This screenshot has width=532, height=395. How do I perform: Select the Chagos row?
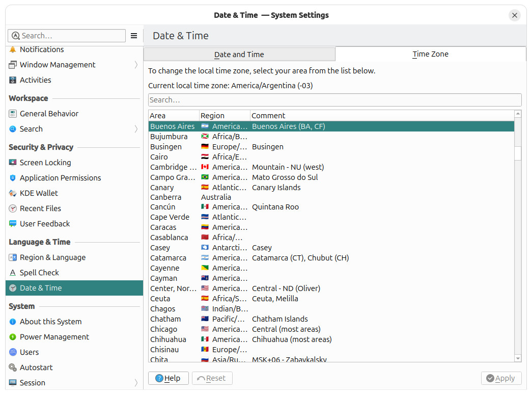pos(331,308)
